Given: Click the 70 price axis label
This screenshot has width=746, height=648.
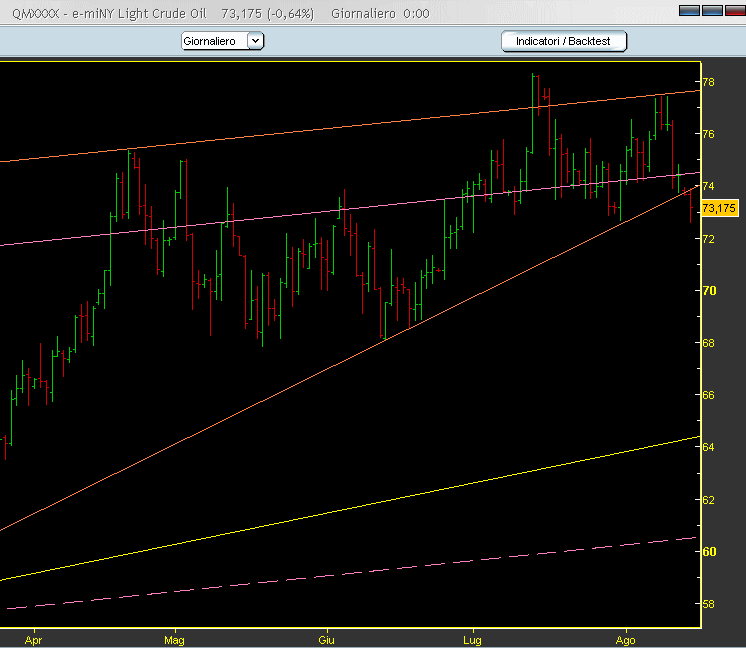Looking at the screenshot, I should [709, 290].
